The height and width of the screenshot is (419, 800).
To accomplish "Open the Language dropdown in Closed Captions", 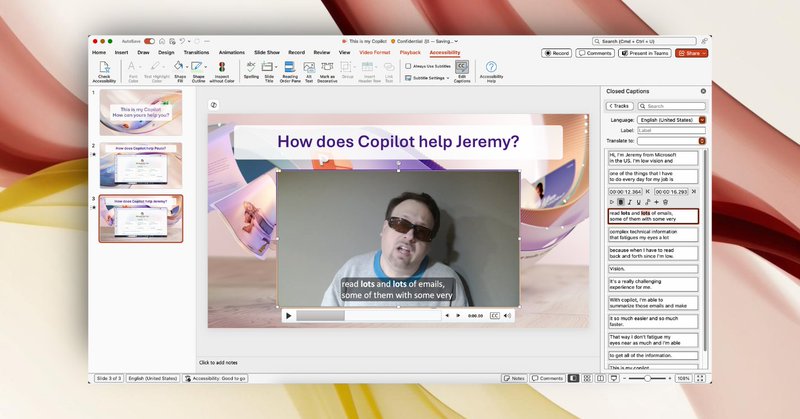I will [702, 120].
